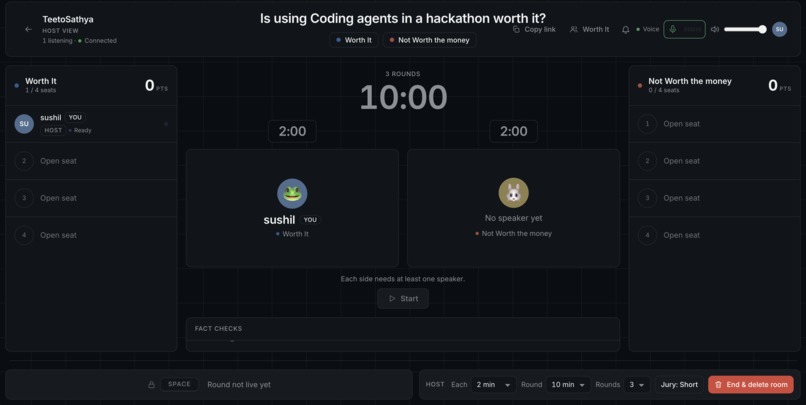This screenshot has height=405, width=806.
Task: Click the frog avatar of sushil
Action: (292, 194)
